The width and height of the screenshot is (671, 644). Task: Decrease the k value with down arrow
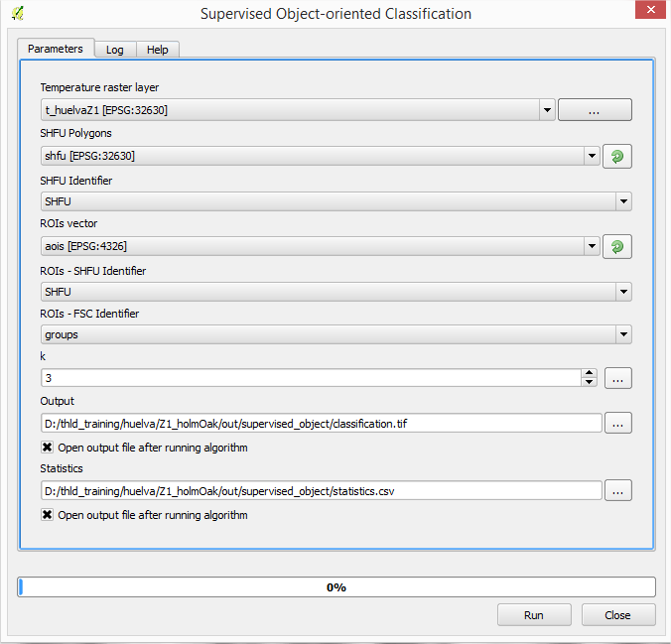coord(589,382)
